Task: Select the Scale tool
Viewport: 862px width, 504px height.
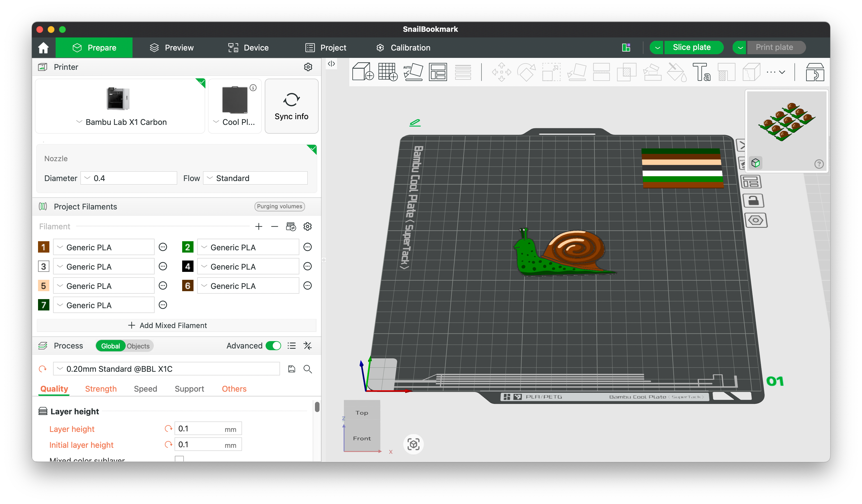Action: pos(551,72)
